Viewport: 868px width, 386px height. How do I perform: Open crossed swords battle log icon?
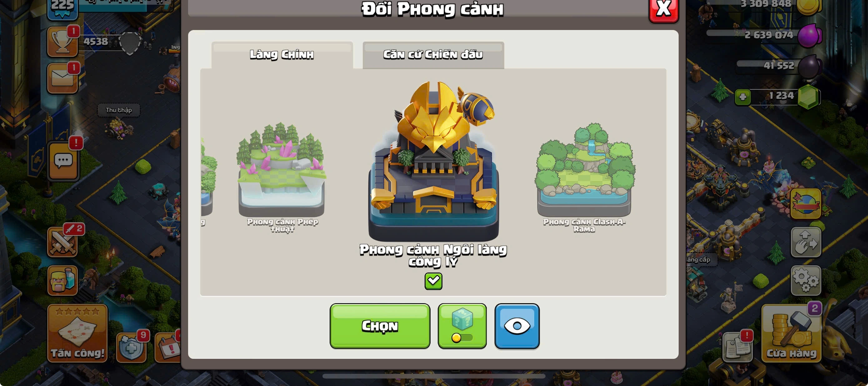63,242
